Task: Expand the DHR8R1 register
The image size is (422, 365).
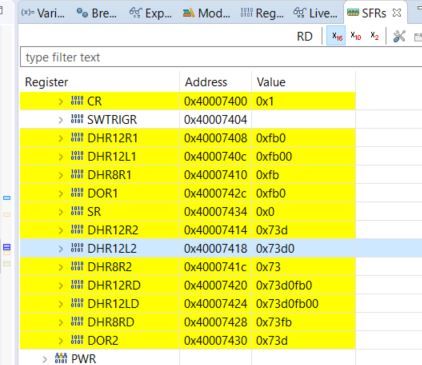Action: click(x=61, y=175)
